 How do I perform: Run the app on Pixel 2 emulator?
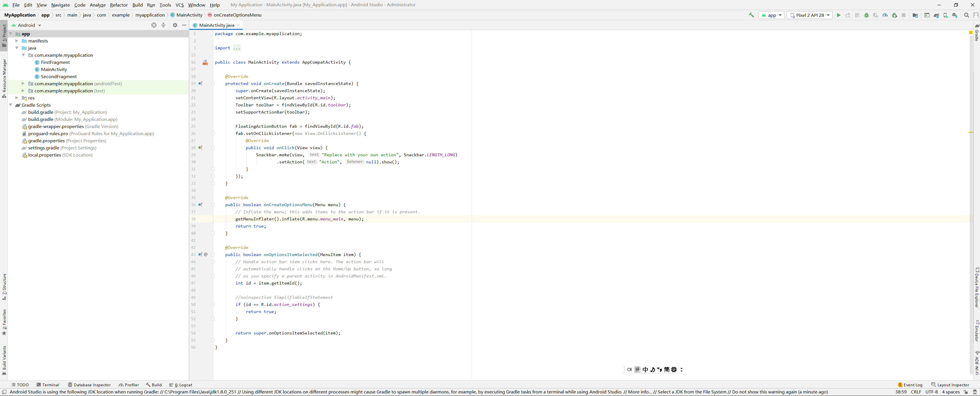[839, 15]
